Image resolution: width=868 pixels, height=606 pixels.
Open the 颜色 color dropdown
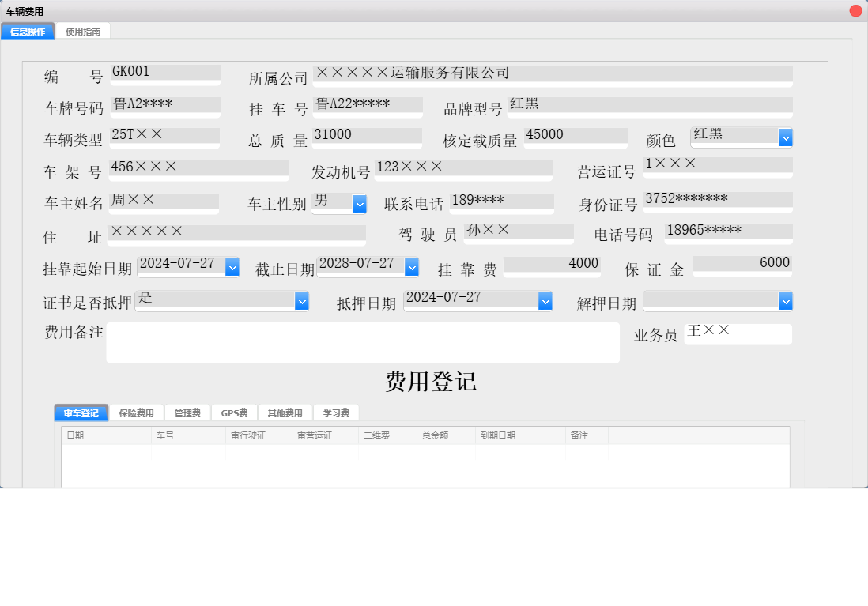point(785,137)
